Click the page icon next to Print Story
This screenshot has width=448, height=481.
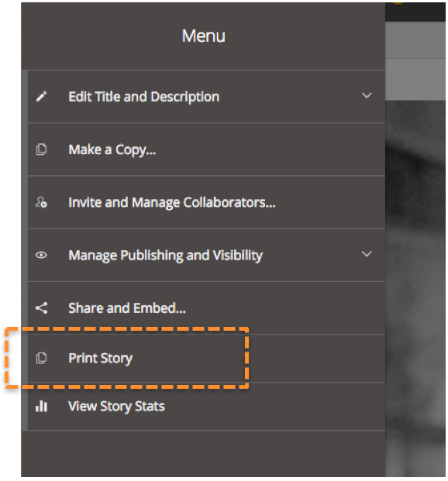[41, 358]
